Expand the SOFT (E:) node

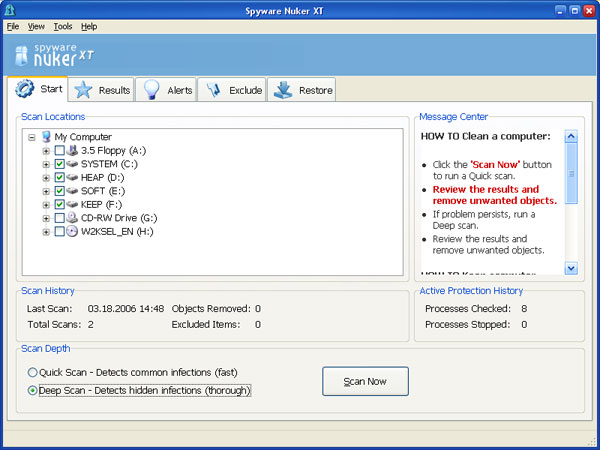[x=46, y=191]
